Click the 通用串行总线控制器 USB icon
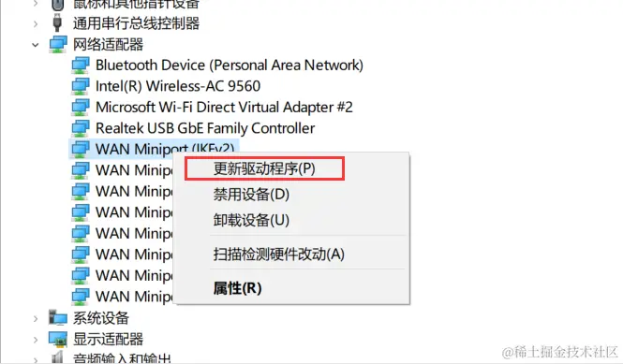The image size is (623, 364). click(x=57, y=22)
